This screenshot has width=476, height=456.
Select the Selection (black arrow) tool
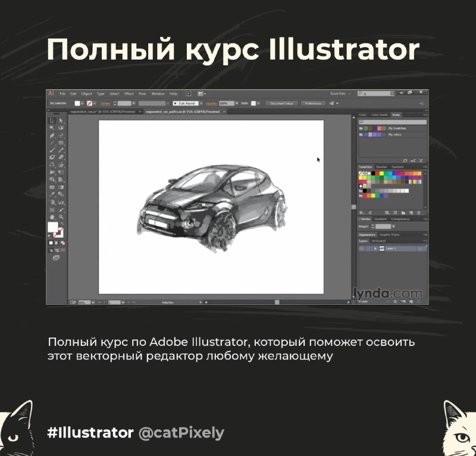point(52,121)
